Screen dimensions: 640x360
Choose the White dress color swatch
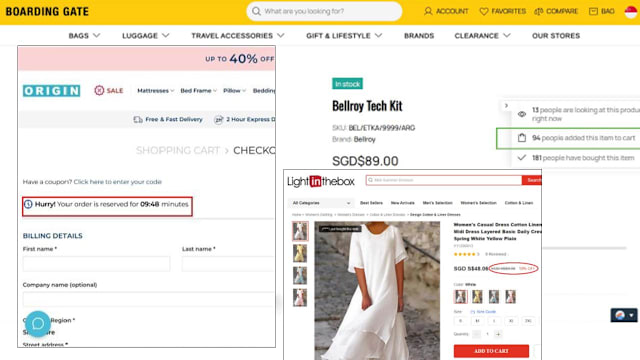pyautogui.click(x=461, y=296)
